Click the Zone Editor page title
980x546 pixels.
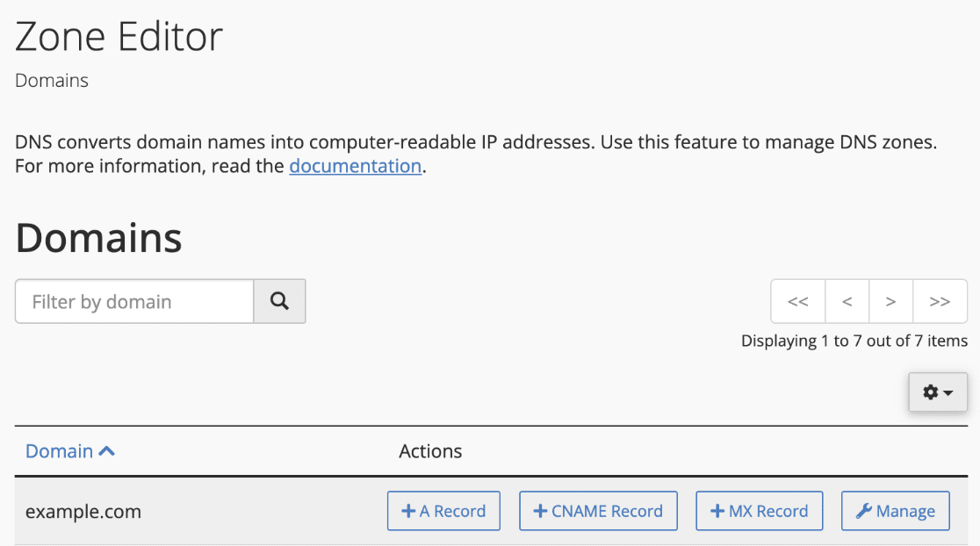coord(119,36)
